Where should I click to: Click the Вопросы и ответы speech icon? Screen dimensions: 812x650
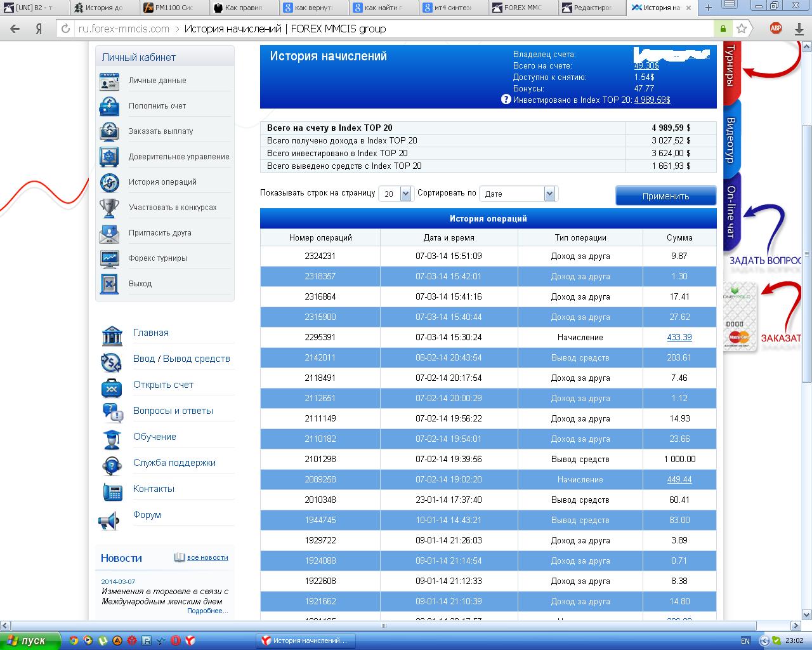point(112,413)
